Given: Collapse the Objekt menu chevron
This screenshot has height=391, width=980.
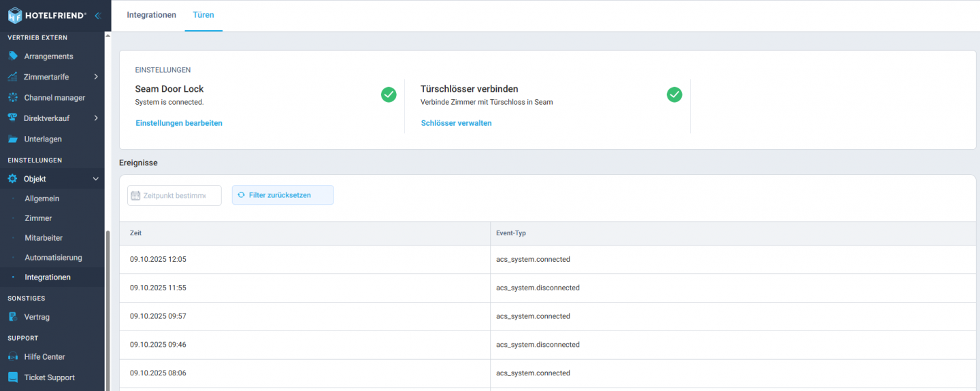Looking at the screenshot, I should [96, 179].
